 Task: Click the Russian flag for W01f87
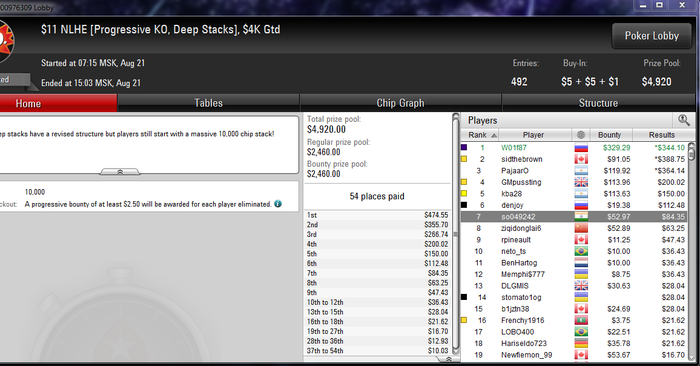pyautogui.click(x=581, y=148)
